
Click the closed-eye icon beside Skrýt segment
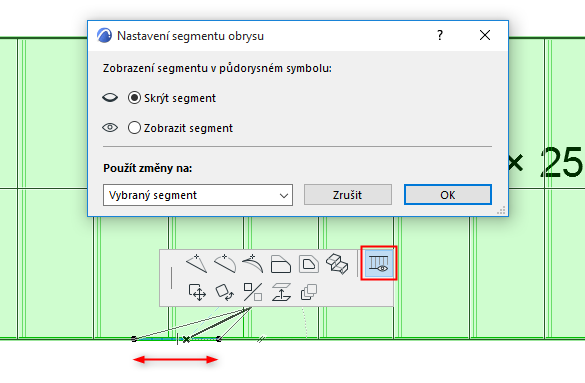[110, 98]
